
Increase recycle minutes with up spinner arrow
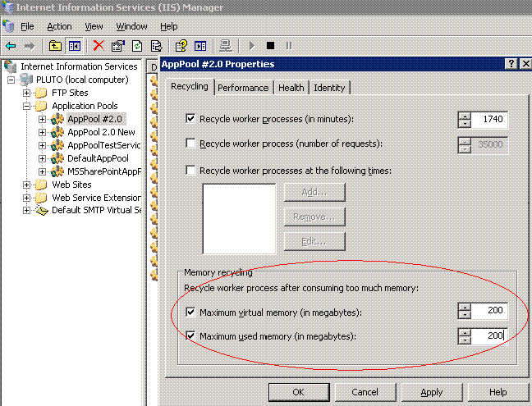465,116
